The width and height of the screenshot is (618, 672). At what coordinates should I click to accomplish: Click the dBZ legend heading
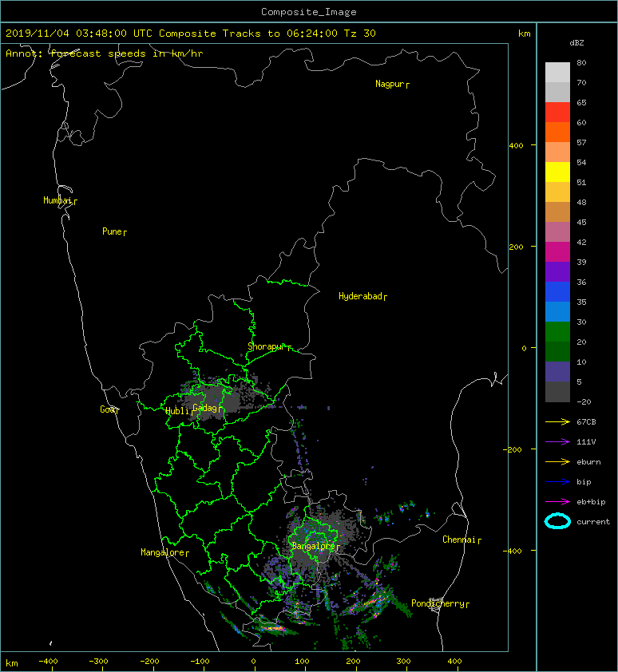click(576, 43)
